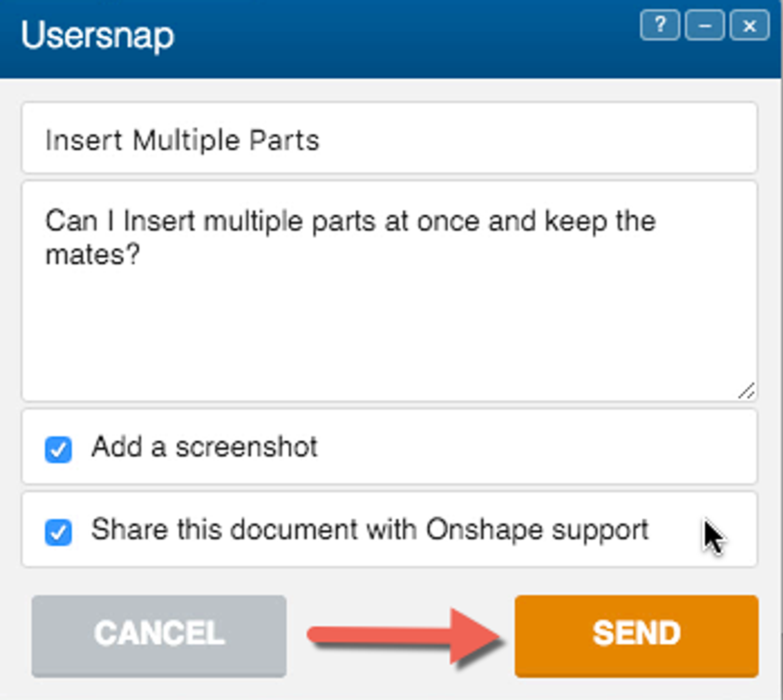Click the word 'Parts' in the title field
This screenshot has height=700, width=783.
tap(284, 141)
